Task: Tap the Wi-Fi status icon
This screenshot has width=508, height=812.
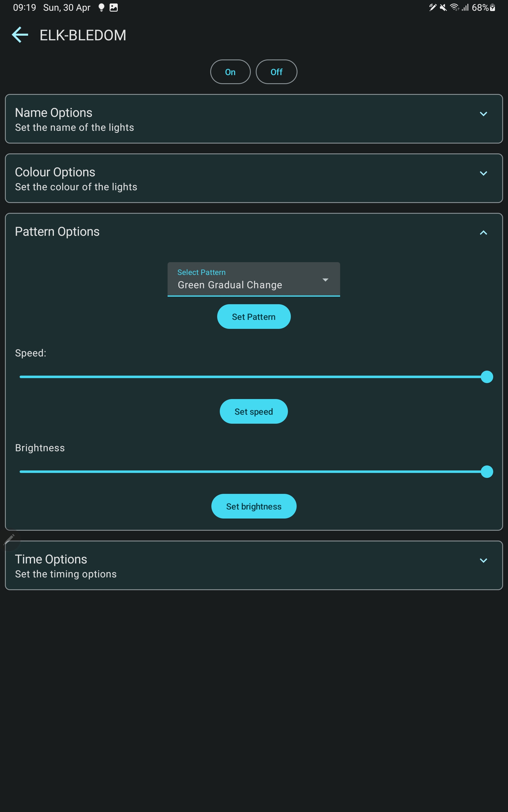Action: 454,8
